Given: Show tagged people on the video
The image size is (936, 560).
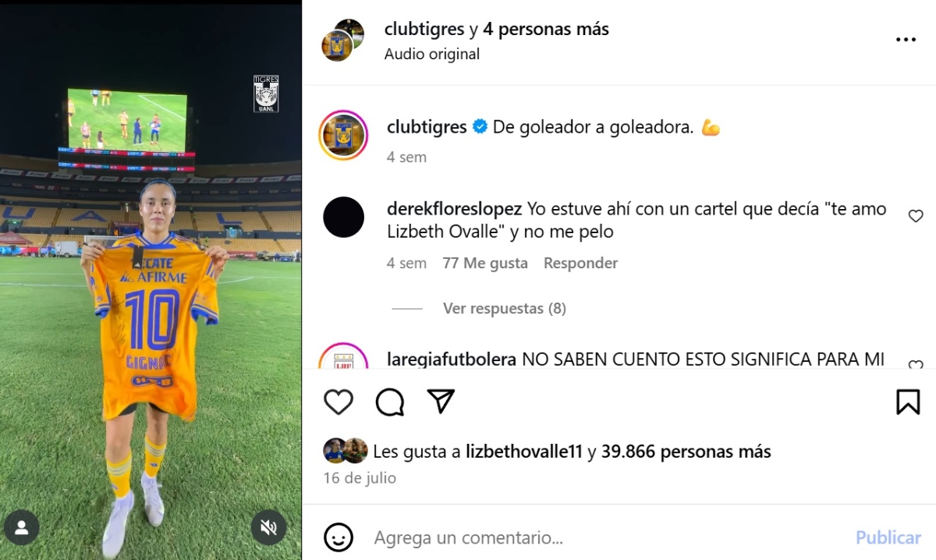Looking at the screenshot, I should click(x=22, y=528).
